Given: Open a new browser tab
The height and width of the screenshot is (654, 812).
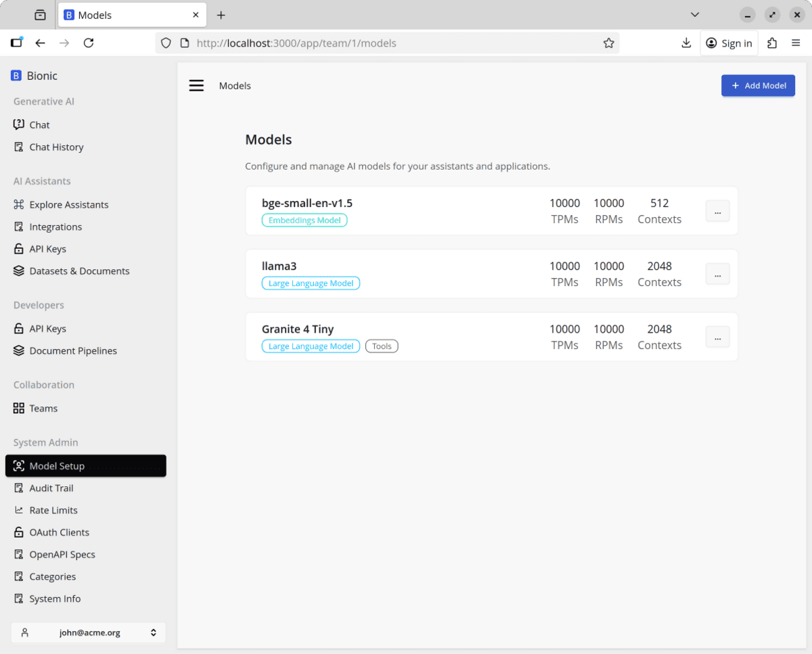Looking at the screenshot, I should coord(221,15).
